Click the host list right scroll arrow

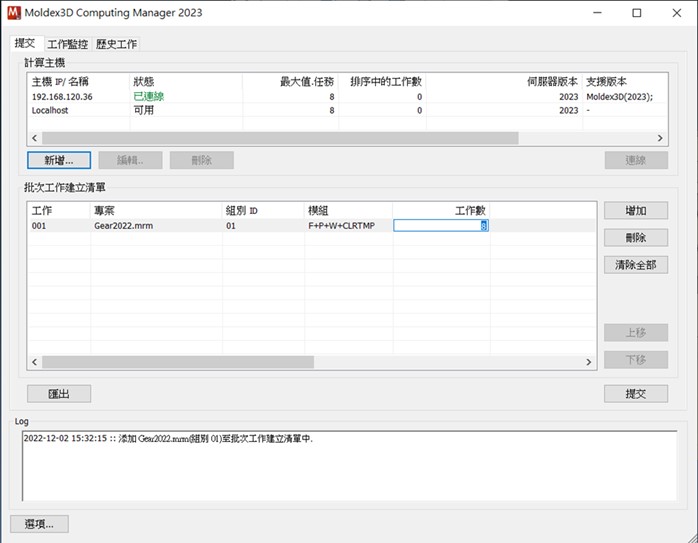660,138
